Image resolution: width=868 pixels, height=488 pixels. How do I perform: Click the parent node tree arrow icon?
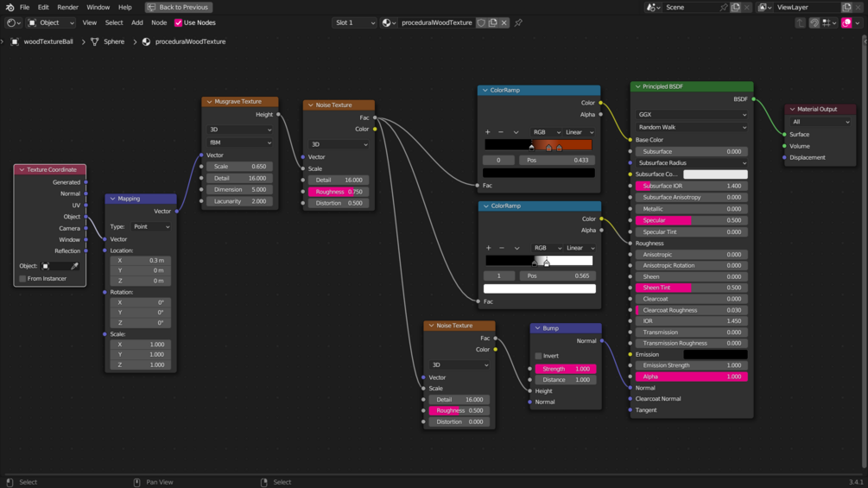click(x=801, y=22)
